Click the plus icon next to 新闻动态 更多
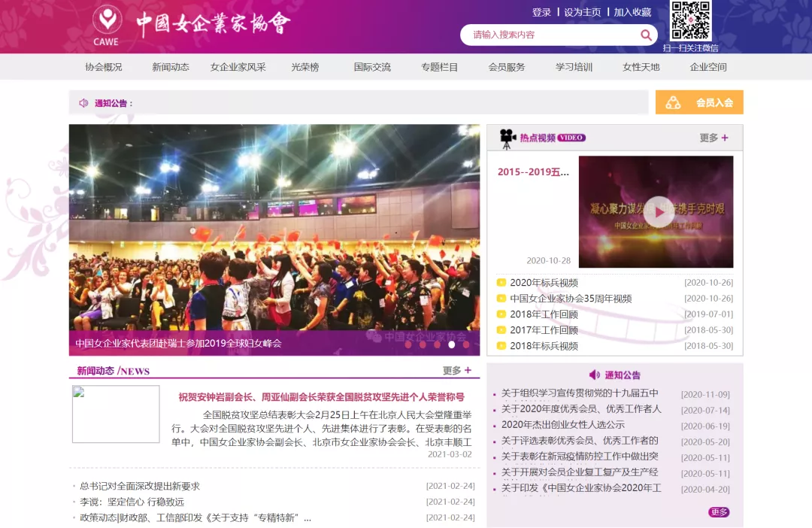The image size is (812, 528). click(x=468, y=370)
